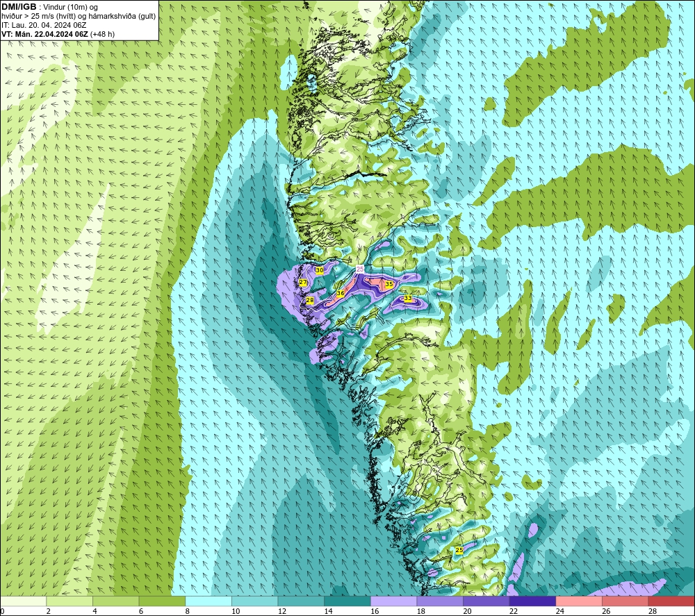Click the yellow gust label 25 near southern tip
Image resolution: width=695 pixels, height=616 pixels.
coord(459,550)
